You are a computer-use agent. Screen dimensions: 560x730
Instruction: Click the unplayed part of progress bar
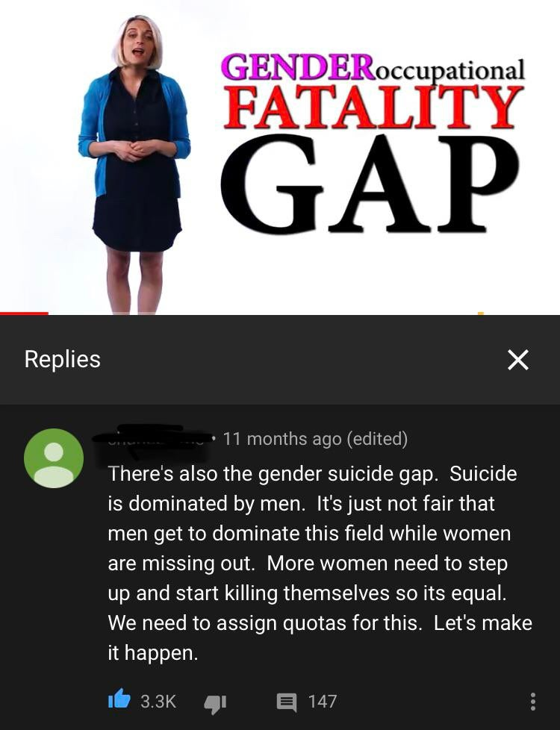click(x=304, y=313)
